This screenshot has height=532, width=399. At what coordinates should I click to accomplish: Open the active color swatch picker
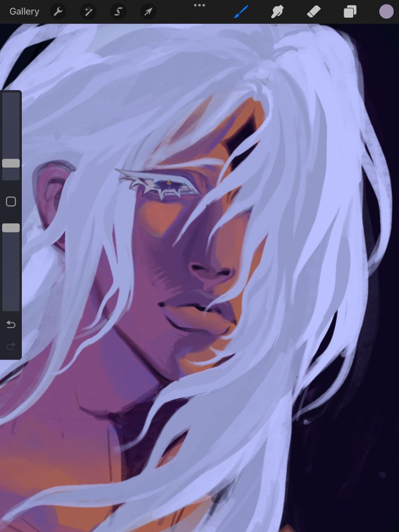pos(386,12)
